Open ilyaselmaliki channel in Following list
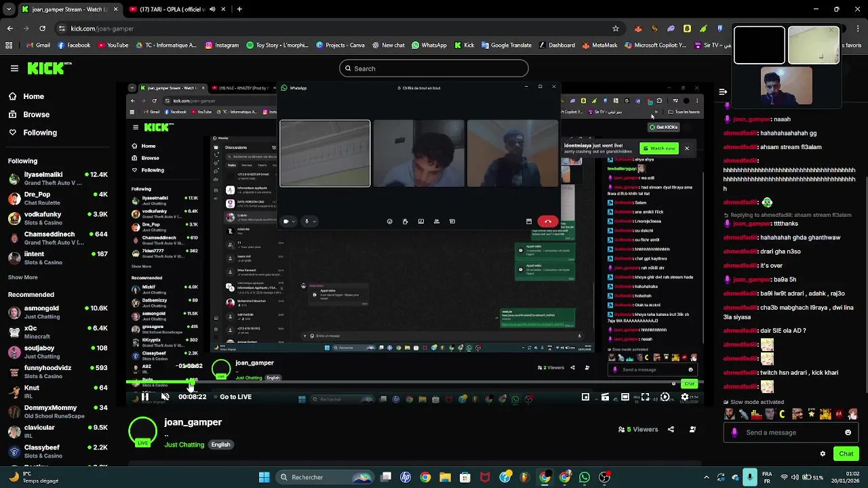This screenshot has height=488, width=868. tap(58, 179)
